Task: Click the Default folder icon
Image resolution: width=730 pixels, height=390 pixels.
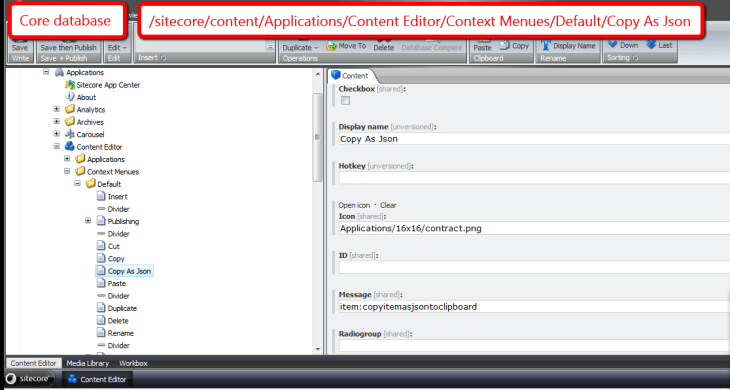Action: [91, 183]
